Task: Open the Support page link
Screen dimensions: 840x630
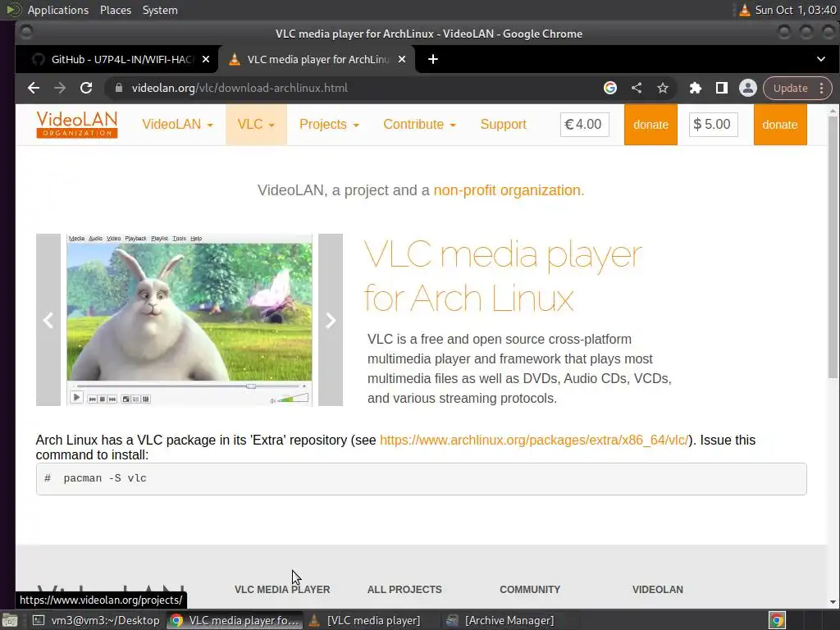Action: 503,125
